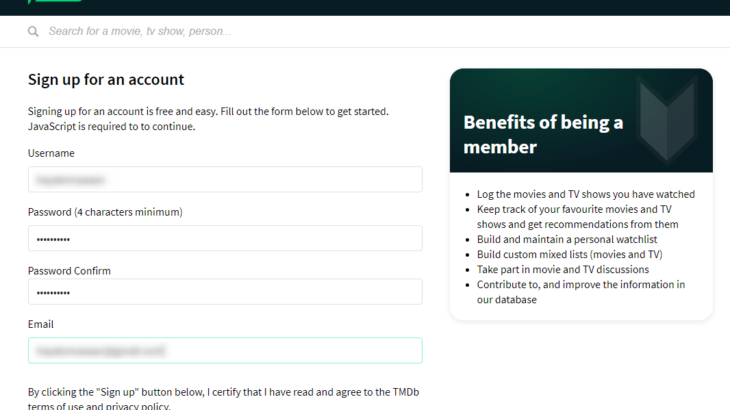Viewport: 730px width, 410px height.
Task: Click the Password Confirm label
Action: pyautogui.click(x=69, y=271)
